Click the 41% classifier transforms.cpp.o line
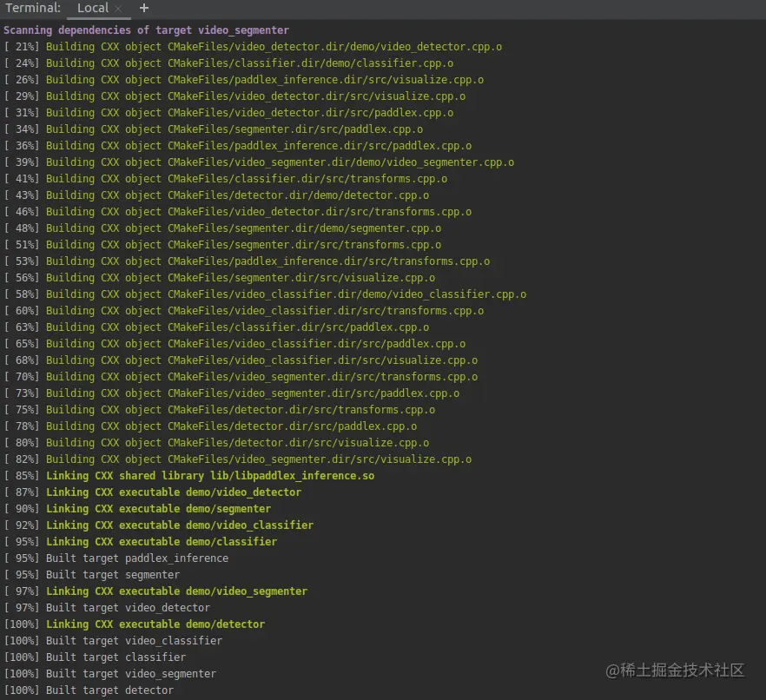The image size is (766, 700). pyautogui.click(x=226, y=179)
